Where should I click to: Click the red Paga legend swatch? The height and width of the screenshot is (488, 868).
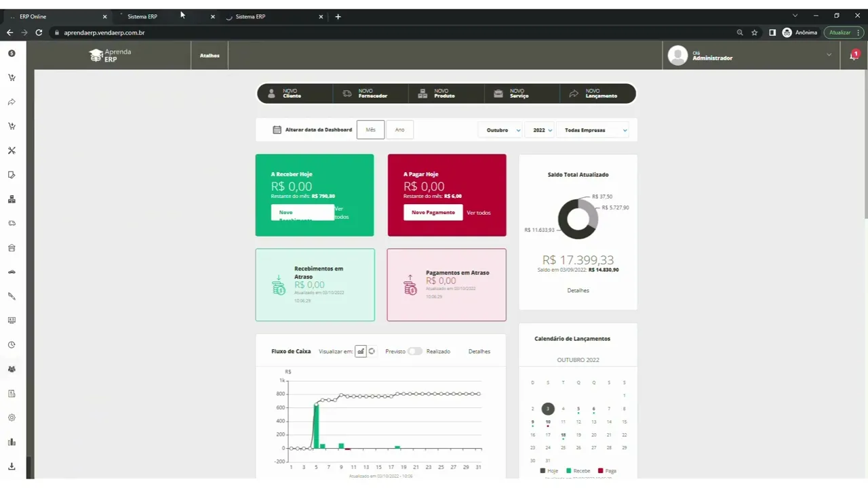600,470
